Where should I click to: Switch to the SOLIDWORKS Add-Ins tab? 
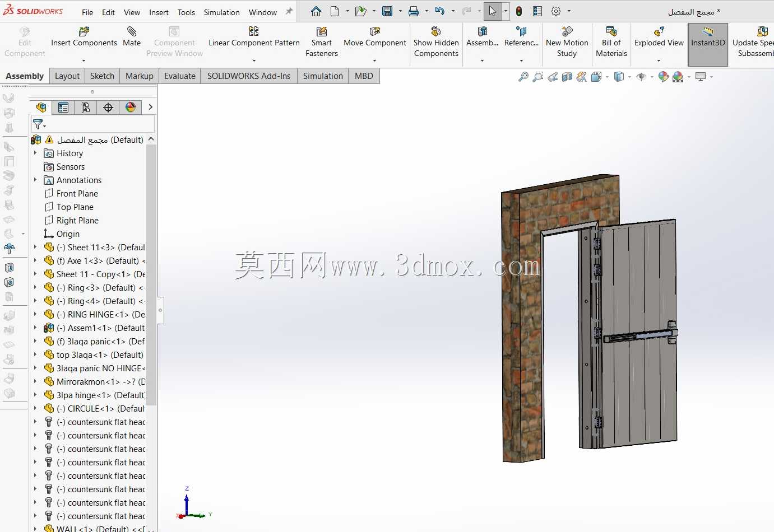249,76
